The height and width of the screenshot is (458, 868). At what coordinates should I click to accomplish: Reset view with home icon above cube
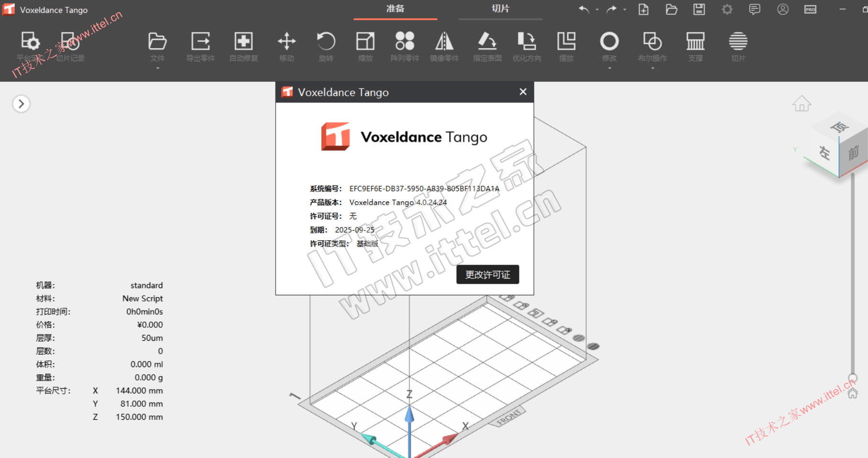[802, 103]
